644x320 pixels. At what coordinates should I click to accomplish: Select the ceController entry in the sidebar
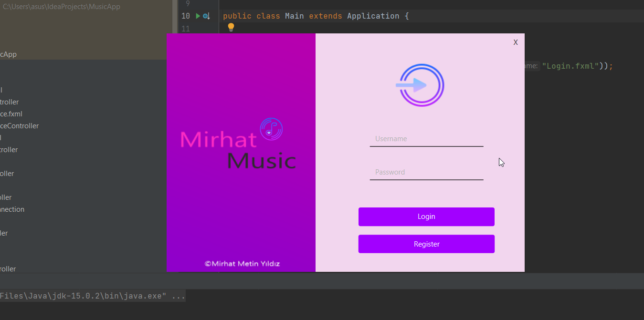(x=19, y=125)
